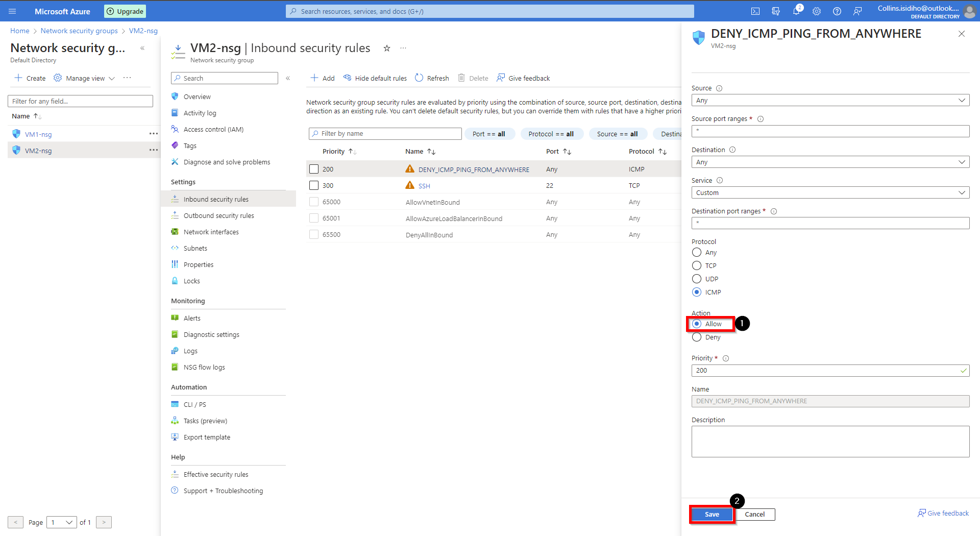
Task: Click the user account avatar
Action: (x=970, y=11)
